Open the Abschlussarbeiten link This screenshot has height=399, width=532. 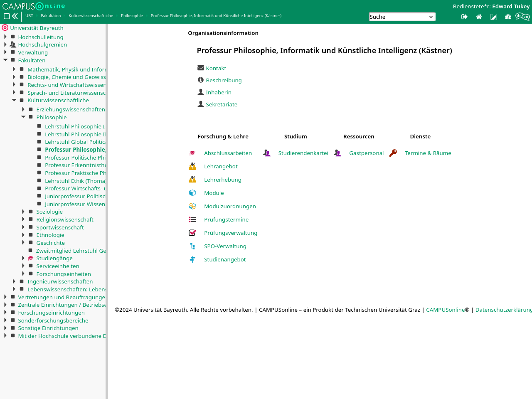click(x=228, y=153)
